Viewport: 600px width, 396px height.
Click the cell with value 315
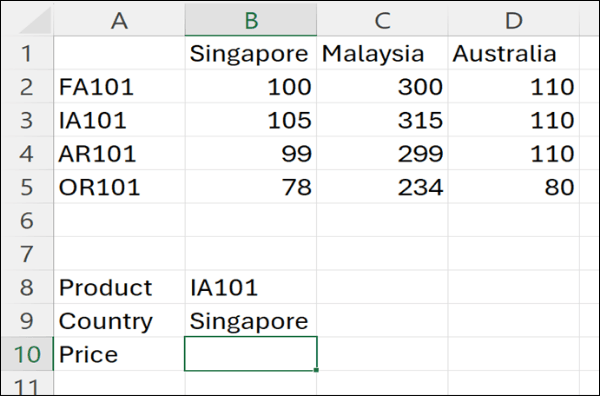(x=382, y=120)
